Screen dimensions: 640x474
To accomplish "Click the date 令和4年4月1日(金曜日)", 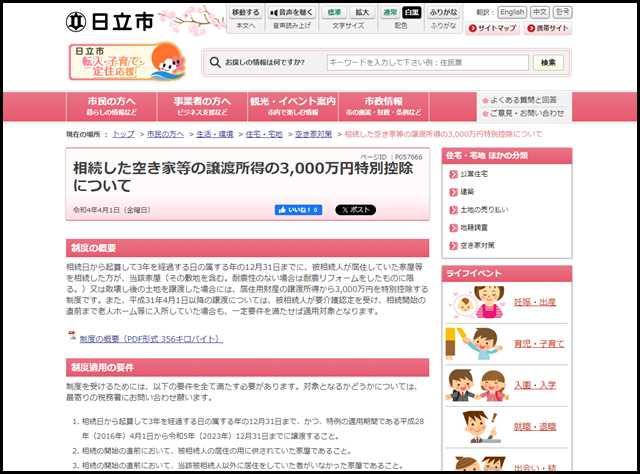I will (x=112, y=210).
